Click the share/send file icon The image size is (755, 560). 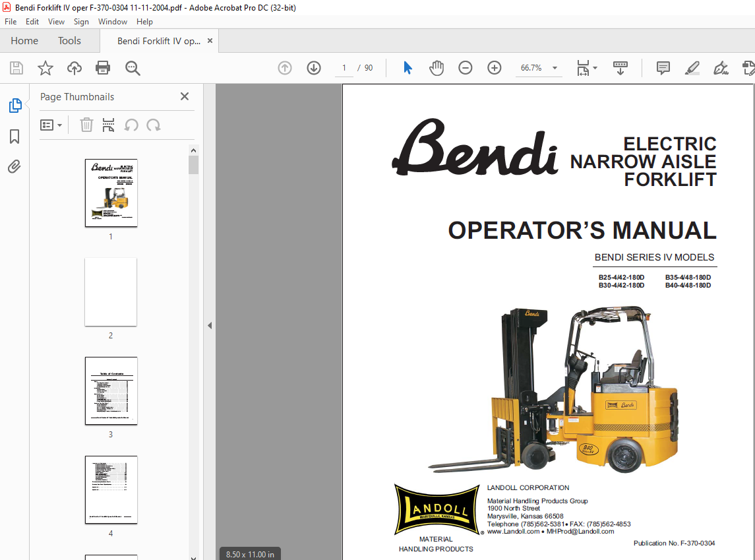coord(749,68)
